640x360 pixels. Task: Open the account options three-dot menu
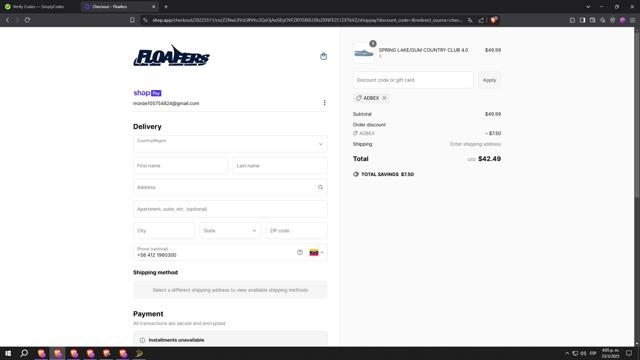324,103
